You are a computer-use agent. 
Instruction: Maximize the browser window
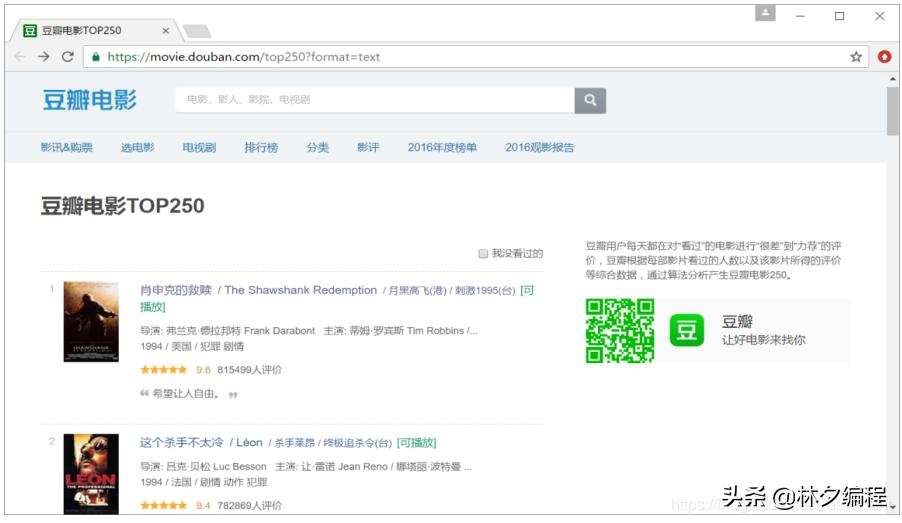point(839,16)
